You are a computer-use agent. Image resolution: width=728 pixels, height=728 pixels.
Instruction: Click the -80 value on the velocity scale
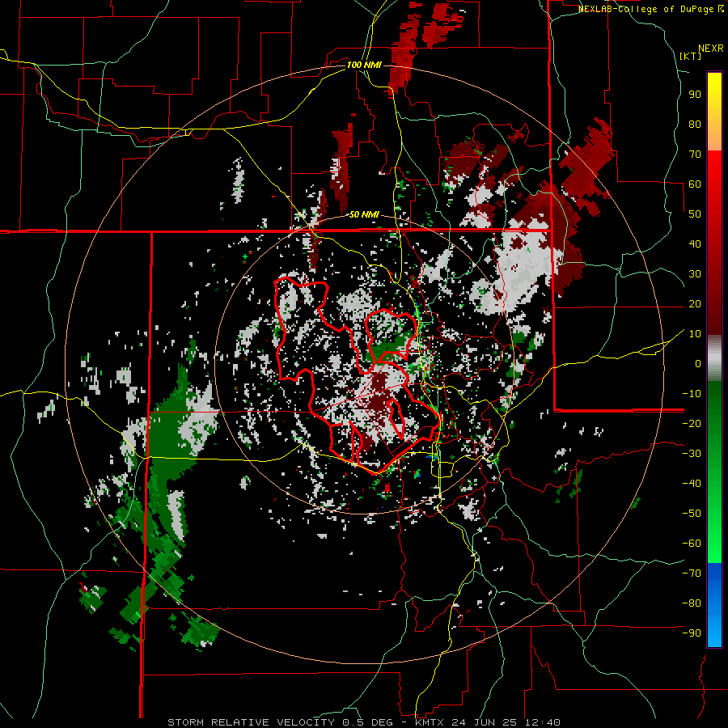coord(692,603)
